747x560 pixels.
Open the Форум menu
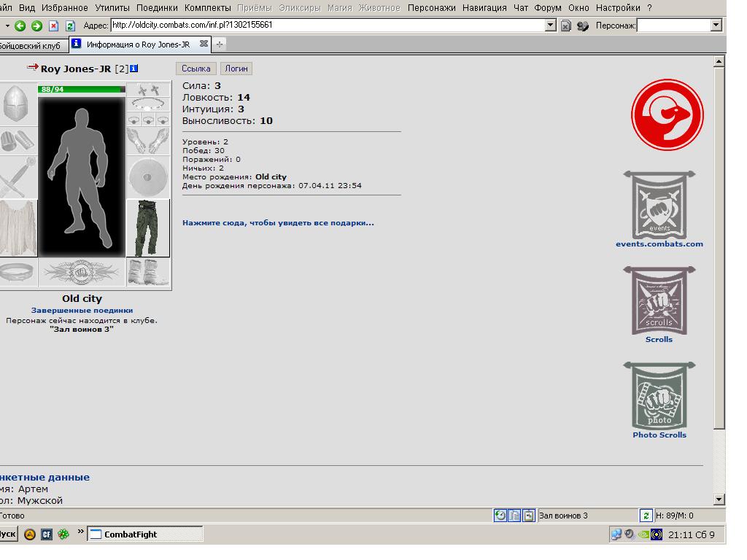548,8
